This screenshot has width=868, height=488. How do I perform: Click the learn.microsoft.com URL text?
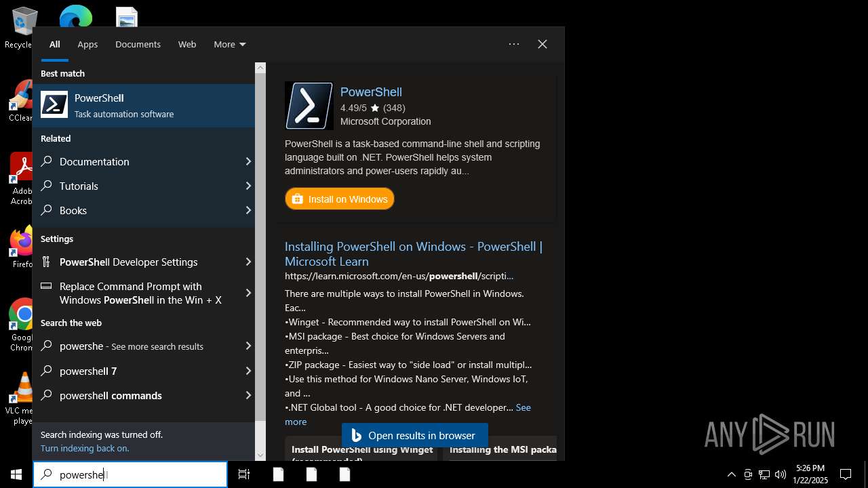pyautogui.click(x=399, y=276)
